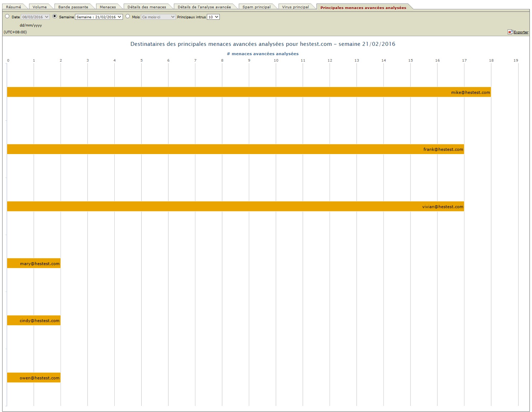Click the Exporter icon

(x=510, y=32)
